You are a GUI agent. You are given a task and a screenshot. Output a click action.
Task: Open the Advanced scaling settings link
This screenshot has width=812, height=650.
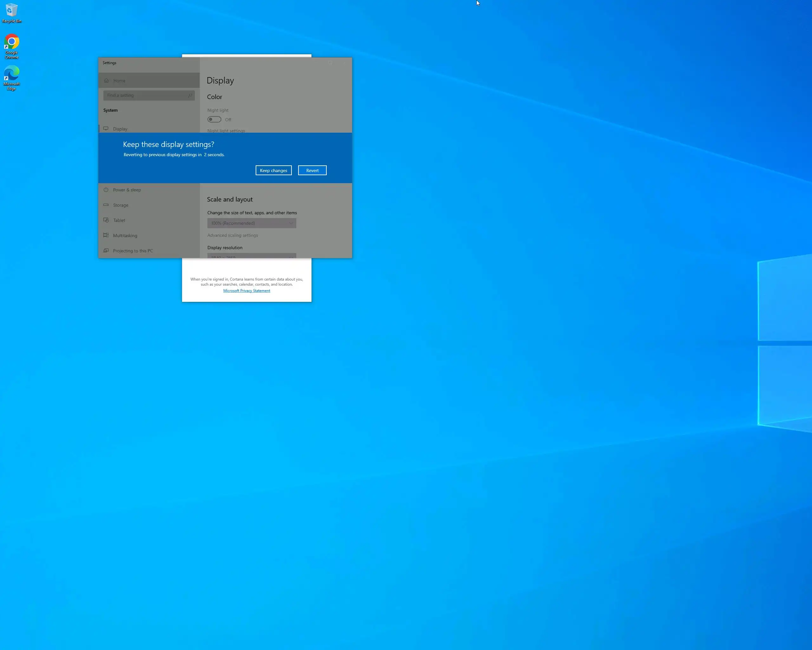point(232,235)
